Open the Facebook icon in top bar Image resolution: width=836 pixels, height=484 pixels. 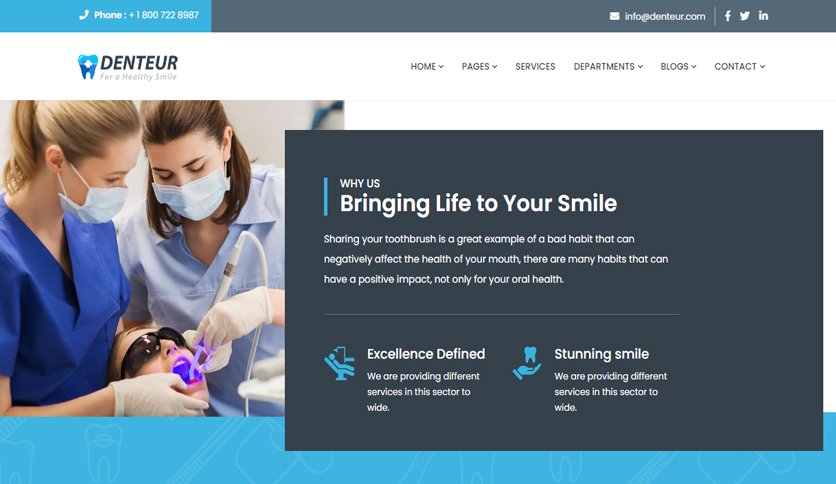click(727, 16)
